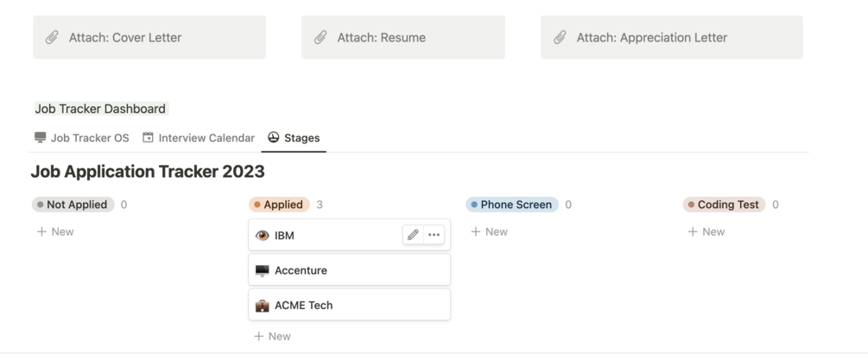This screenshot has width=868, height=354.
Task: Click the paperclip icon beside Appreciation Letter
Action: pos(560,38)
